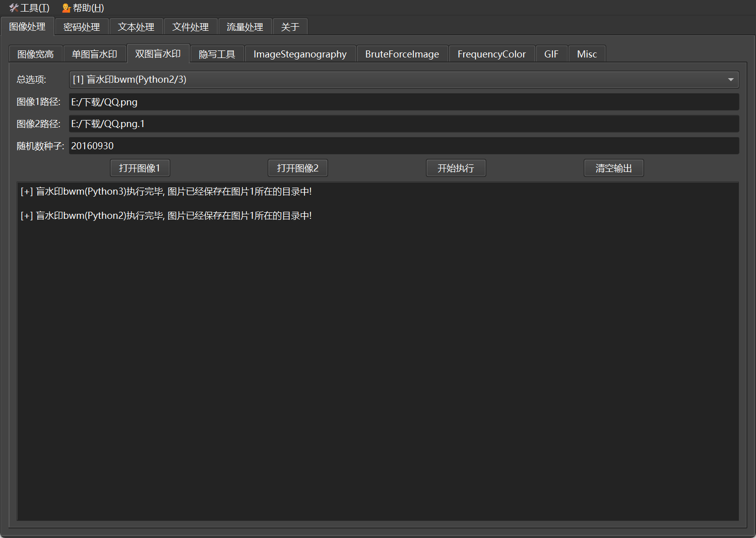Select the 单图盲水印 sub-tab
This screenshot has height=538, width=756.
point(94,54)
